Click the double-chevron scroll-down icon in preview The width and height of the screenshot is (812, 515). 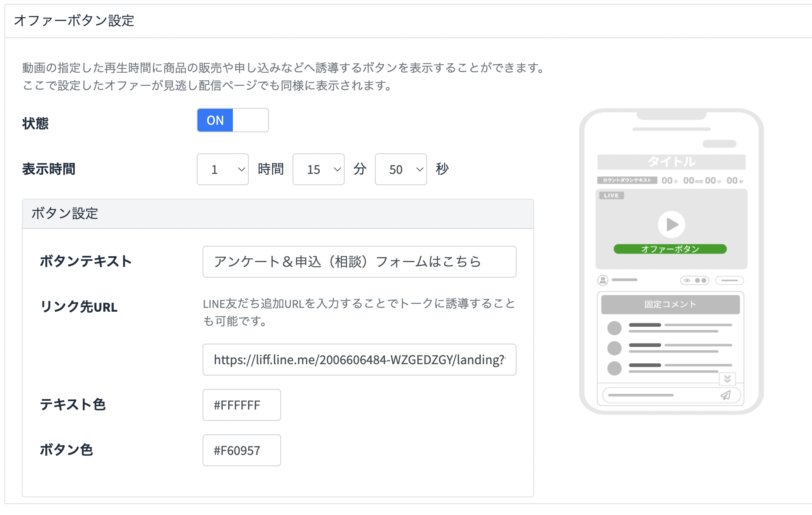(727, 379)
